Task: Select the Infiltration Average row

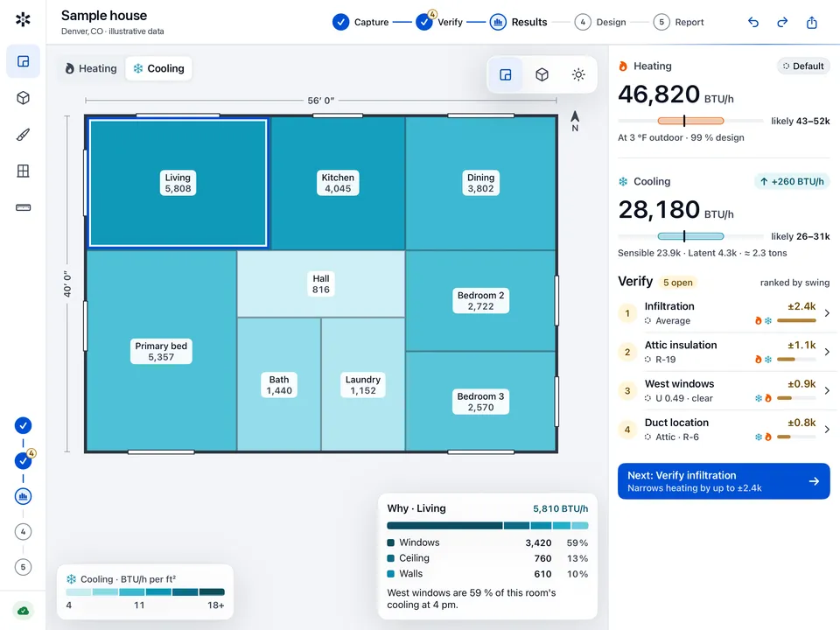Action: click(724, 313)
